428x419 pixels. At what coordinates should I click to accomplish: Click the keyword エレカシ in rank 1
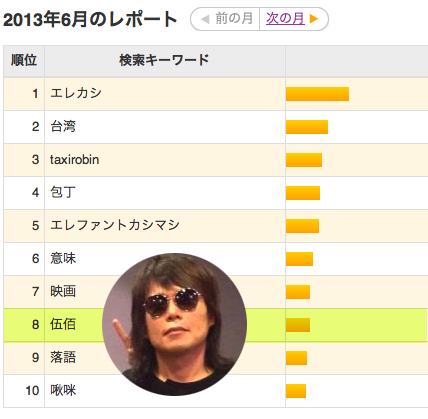tap(76, 93)
